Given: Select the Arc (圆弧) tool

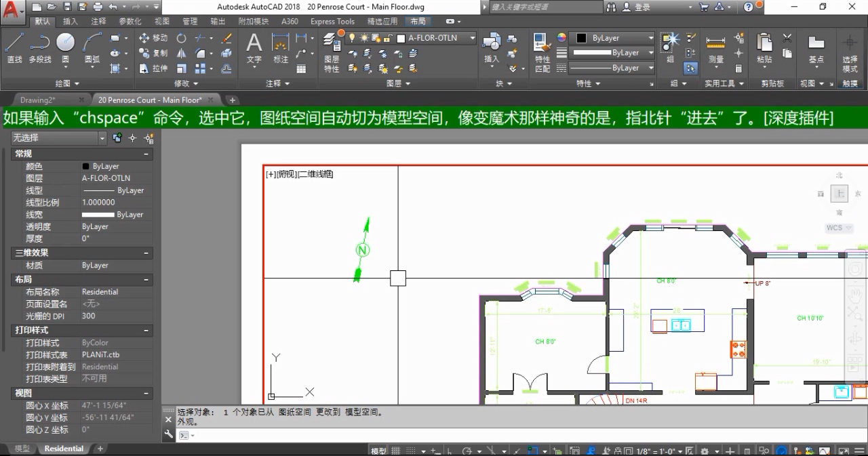Looking at the screenshot, I should [x=92, y=48].
